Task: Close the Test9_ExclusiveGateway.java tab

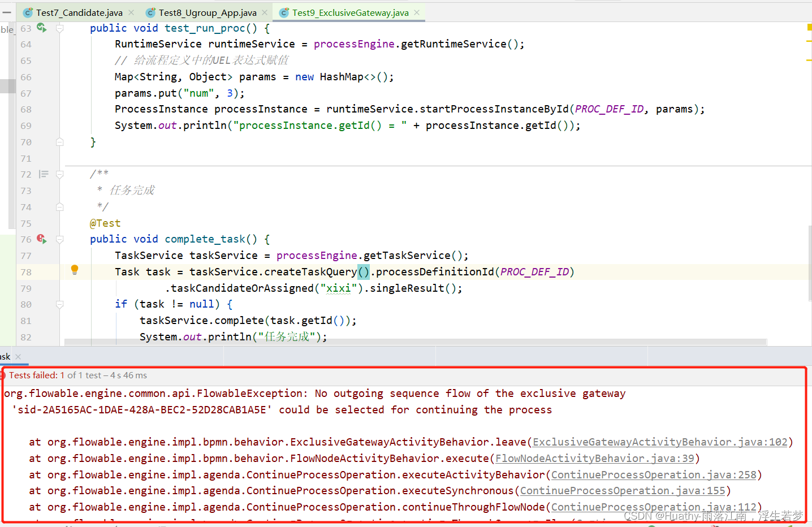Action: (417, 12)
